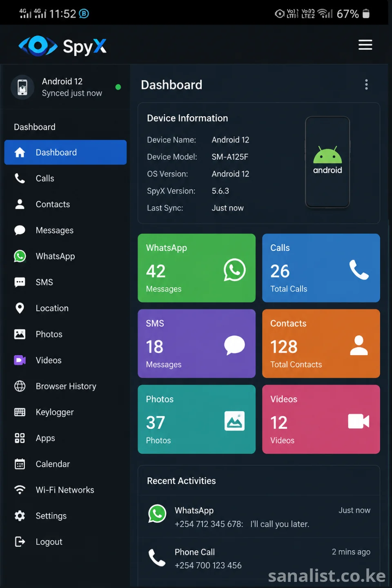Screen dimensions: 392x588
Task: Click the Contacts person icon in sidebar
Action: pos(20,204)
